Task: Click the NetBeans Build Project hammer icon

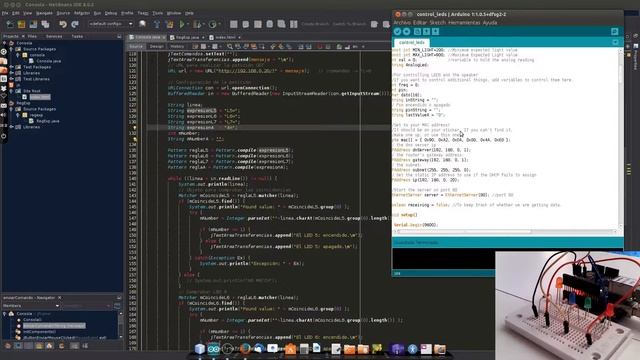Action: pyautogui.click(x=157, y=24)
